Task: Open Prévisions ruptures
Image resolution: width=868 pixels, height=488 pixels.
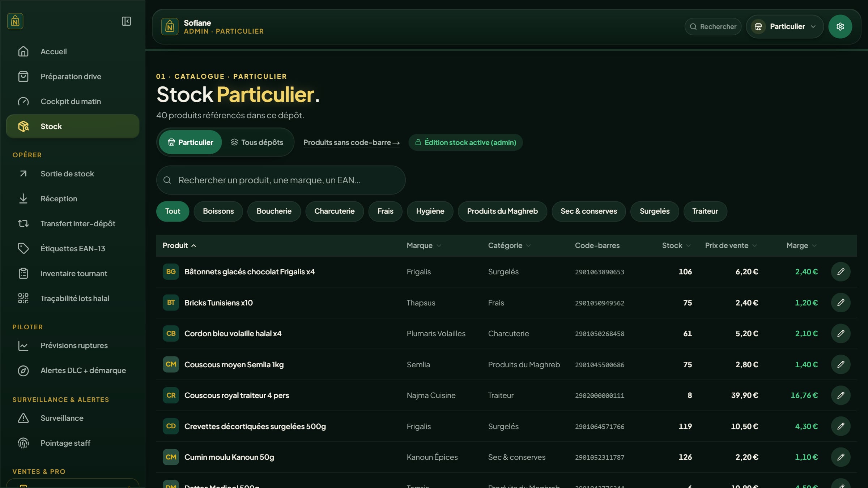Action: pos(72,346)
